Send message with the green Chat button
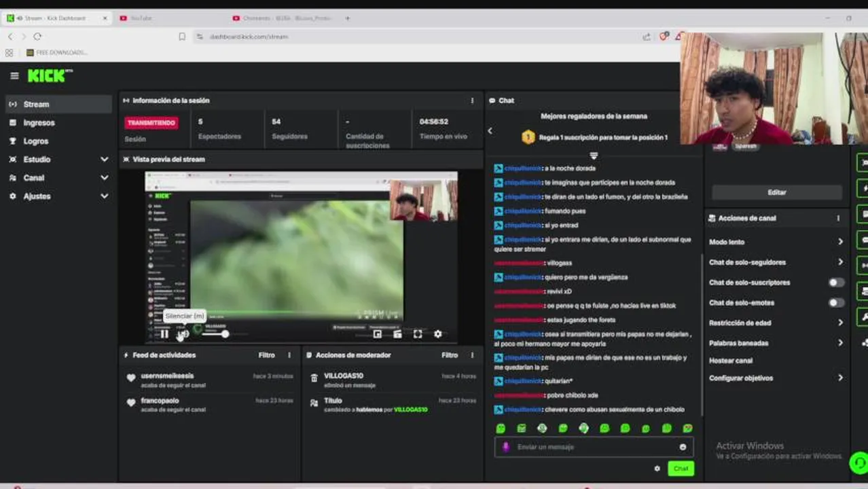 (x=681, y=469)
